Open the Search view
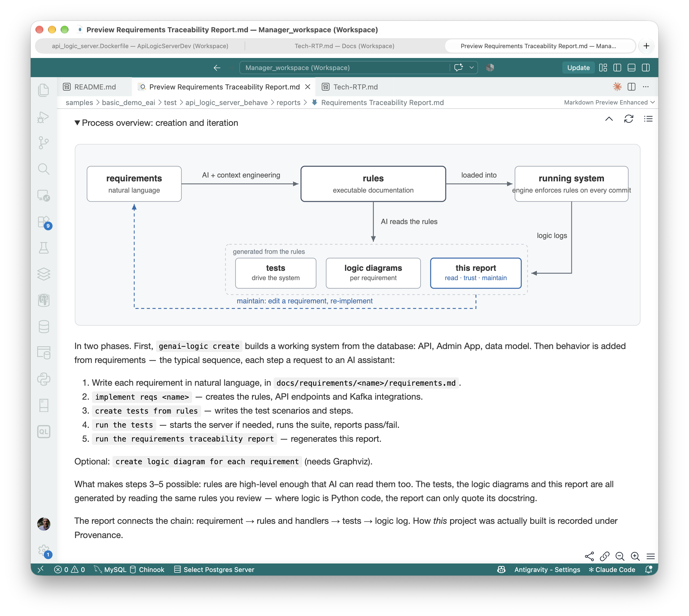 (x=43, y=169)
